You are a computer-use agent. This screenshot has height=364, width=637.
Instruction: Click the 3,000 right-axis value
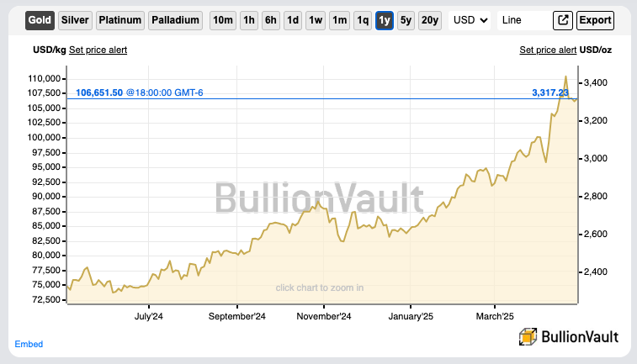[x=596, y=158]
